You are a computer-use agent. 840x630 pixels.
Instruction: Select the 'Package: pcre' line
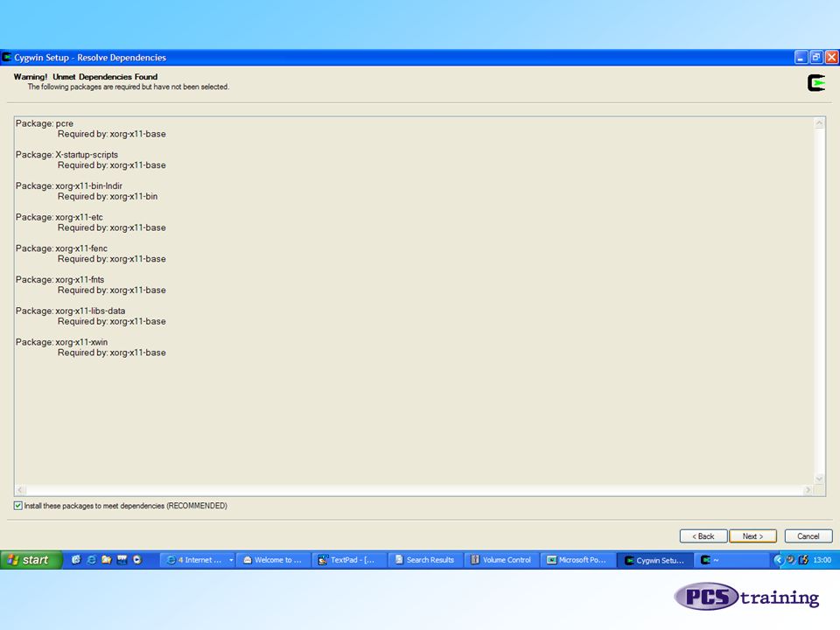[45, 123]
